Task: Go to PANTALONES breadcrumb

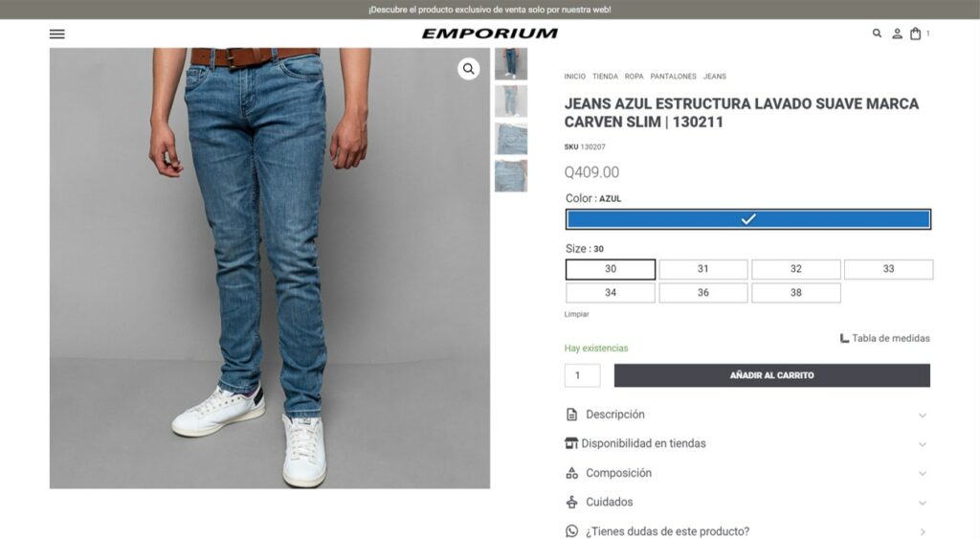Action: tap(673, 77)
